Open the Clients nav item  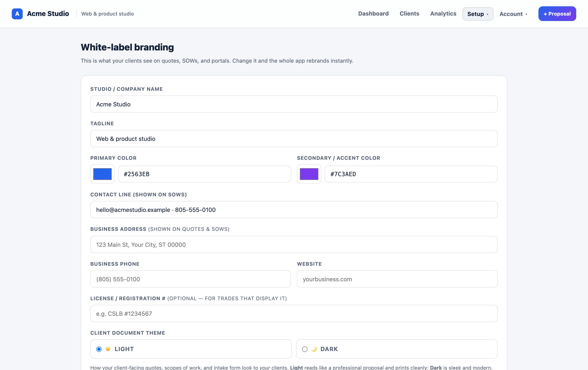point(409,14)
